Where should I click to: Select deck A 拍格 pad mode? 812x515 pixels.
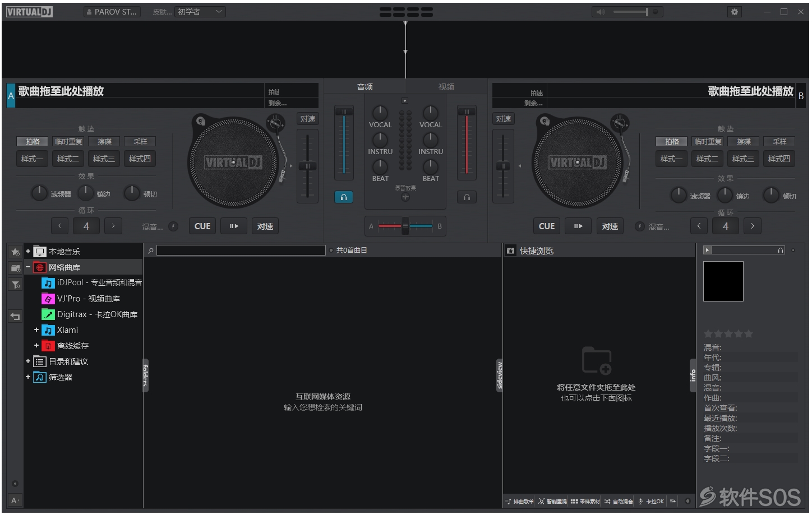click(x=33, y=142)
